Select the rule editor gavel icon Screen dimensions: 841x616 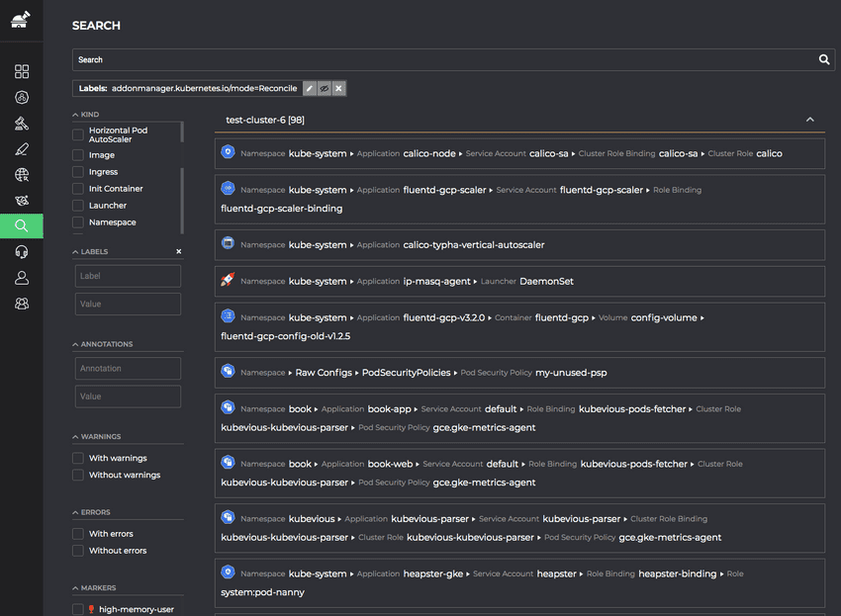pyautogui.click(x=20, y=125)
